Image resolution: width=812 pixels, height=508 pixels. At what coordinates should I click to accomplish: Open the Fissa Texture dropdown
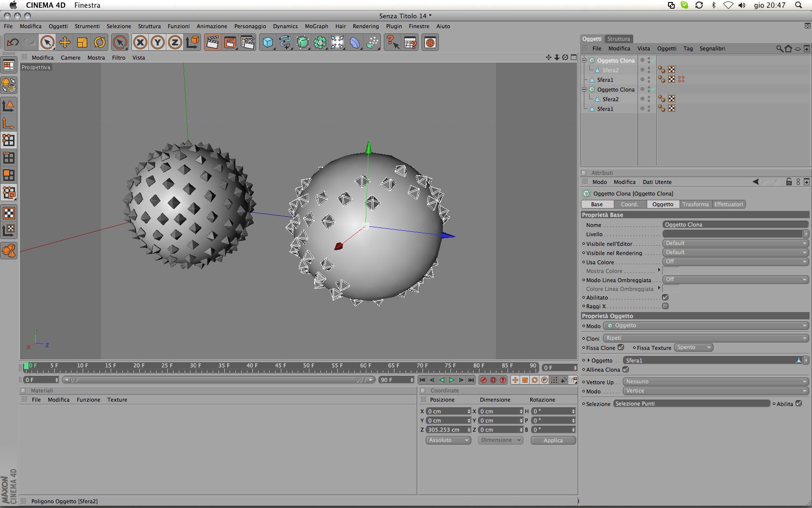[x=694, y=347]
